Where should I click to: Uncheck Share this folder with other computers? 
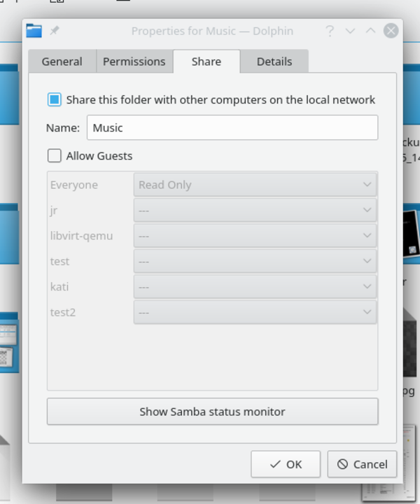point(55,99)
